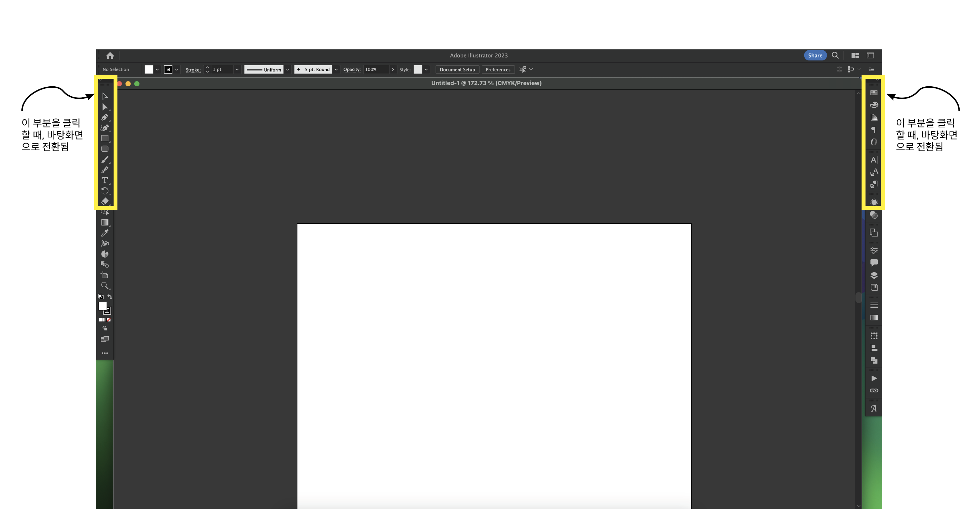Click the Document Setup button
The image size is (980, 529).
coord(456,69)
